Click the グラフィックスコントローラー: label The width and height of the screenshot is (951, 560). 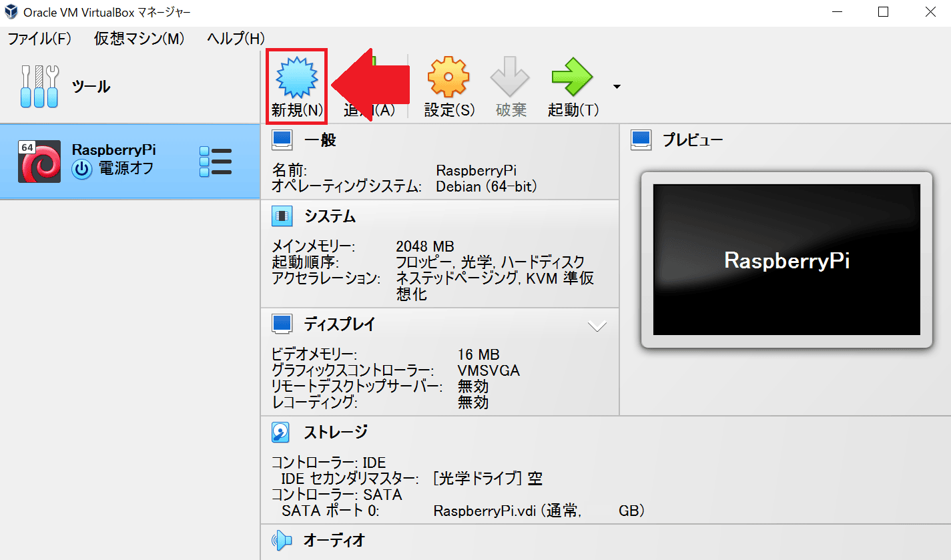tap(353, 370)
